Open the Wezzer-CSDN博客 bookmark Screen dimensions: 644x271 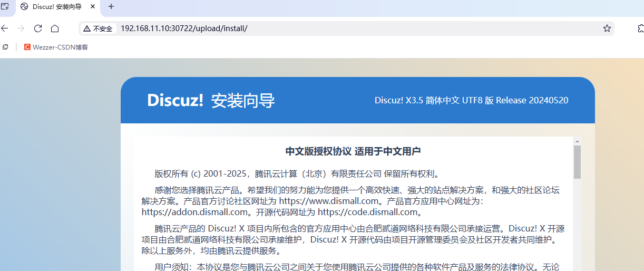[x=56, y=47]
